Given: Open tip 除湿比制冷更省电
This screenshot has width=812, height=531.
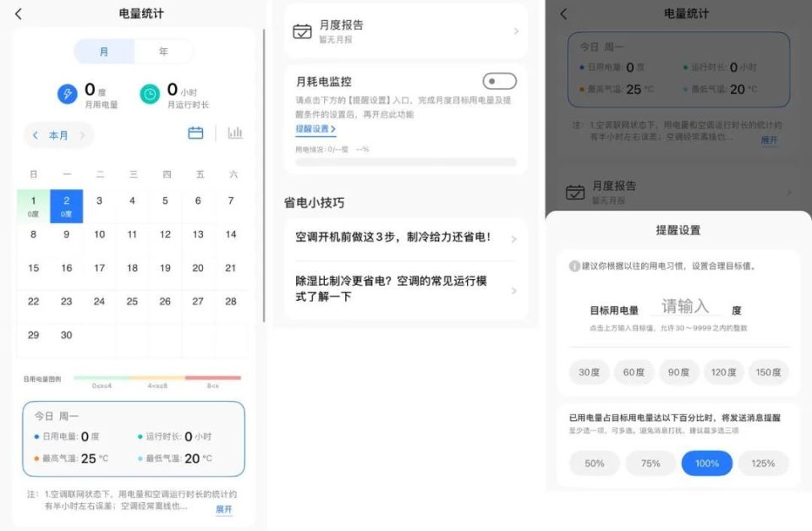Looking at the screenshot, I should tap(405, 289).
